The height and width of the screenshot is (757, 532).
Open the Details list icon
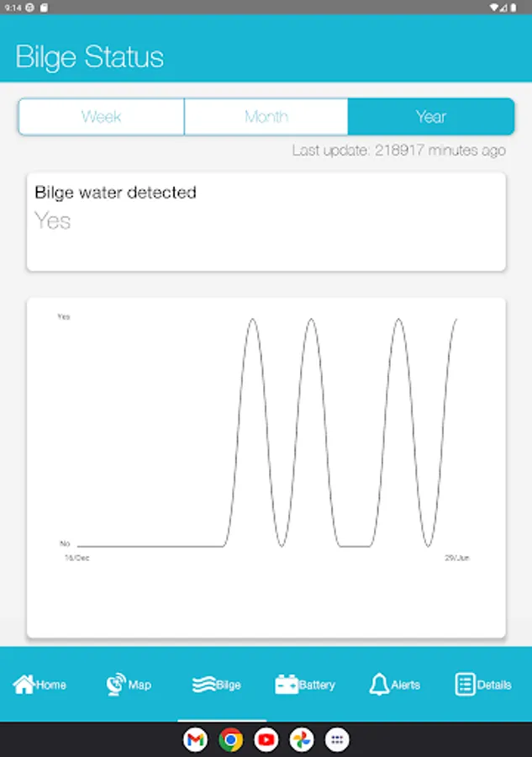click(x=465, y=685)
